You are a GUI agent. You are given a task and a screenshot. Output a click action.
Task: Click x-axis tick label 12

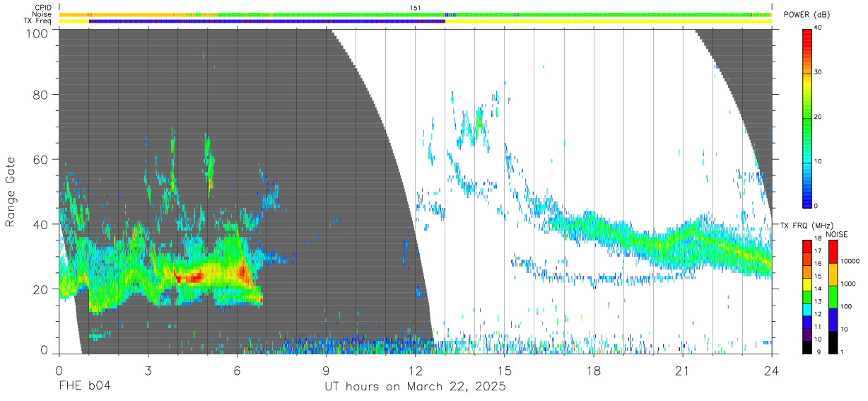coord(415,370)
